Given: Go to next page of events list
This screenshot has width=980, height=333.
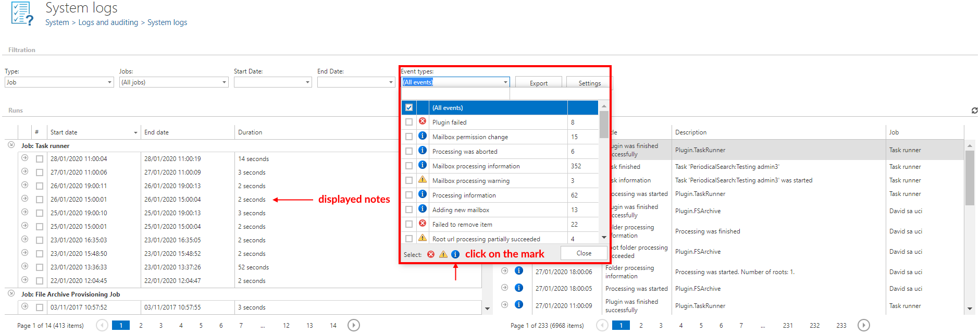Looking at the screenshot, I should 863,325.
